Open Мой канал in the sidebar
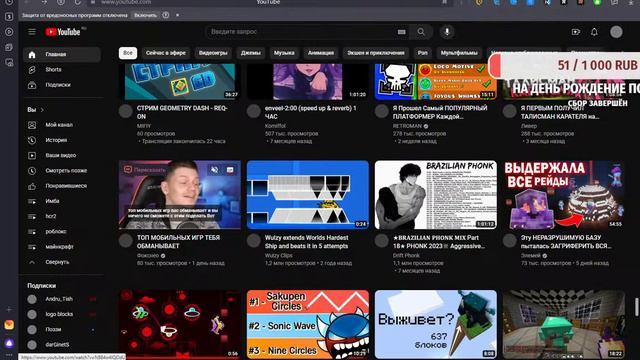This screenshot has width=640, height=360. [62, 125]
